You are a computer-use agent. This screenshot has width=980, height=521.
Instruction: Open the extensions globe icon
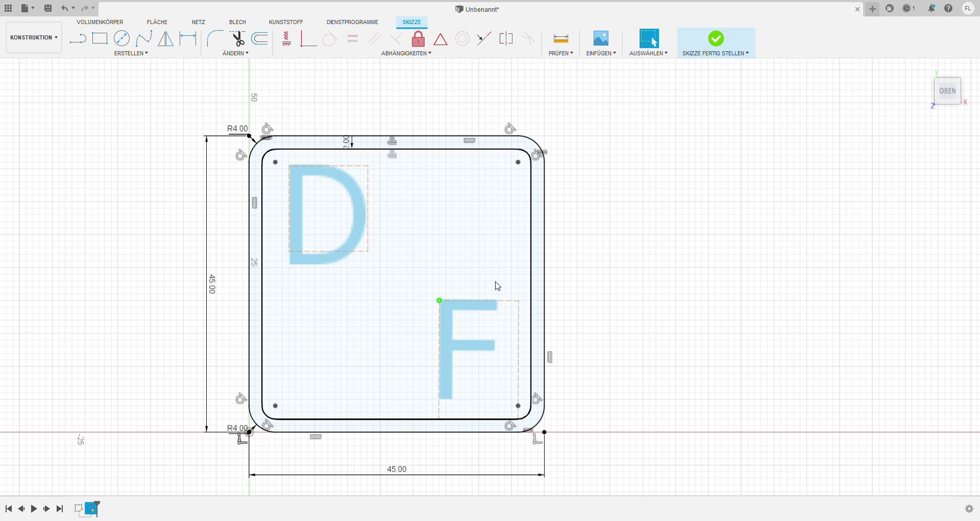point(890,8)
